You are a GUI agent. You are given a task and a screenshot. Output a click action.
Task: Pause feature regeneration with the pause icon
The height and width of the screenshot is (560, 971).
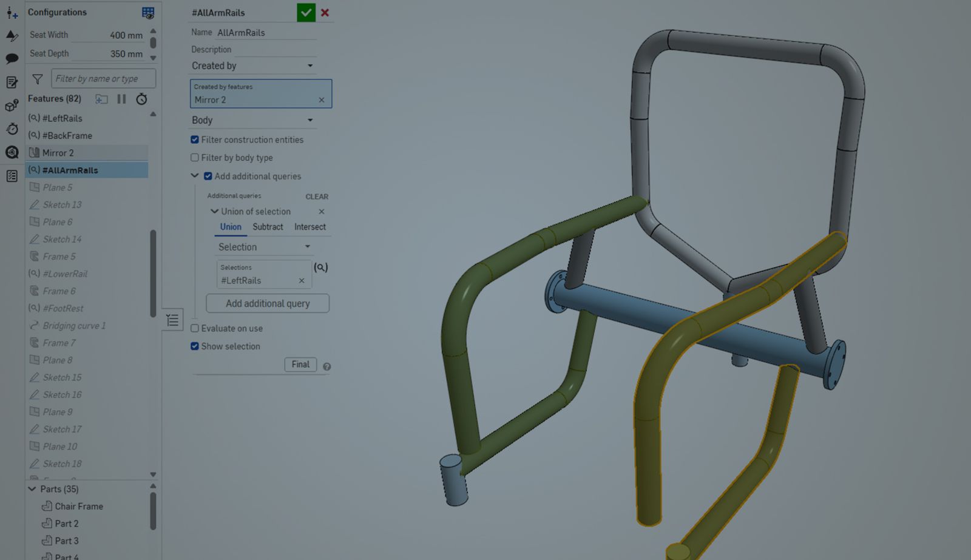pyautogui.click(x=121, y=99)
